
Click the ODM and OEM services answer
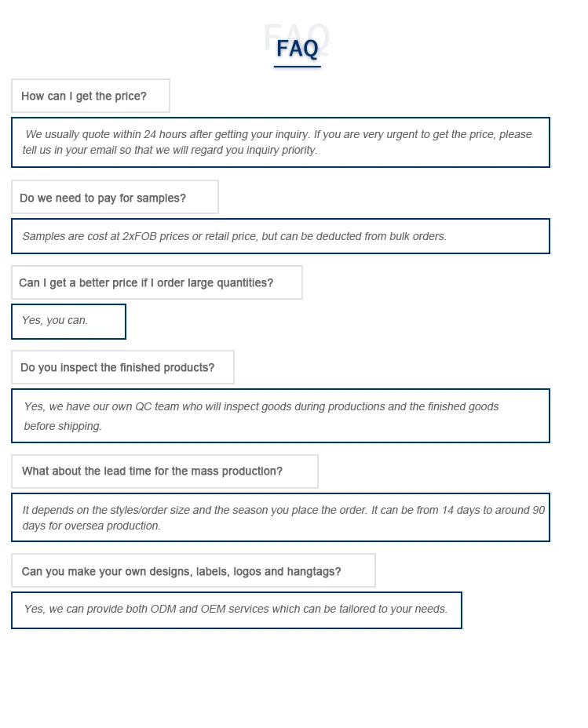tap(236, 610)
